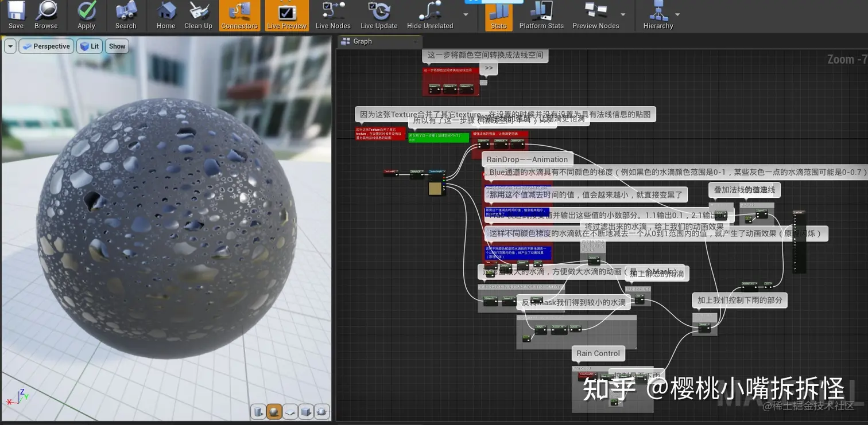The width and height of the screenshot is (868, 425).
Task: Select comment starting '因为这张Texture合并了其它texture'
Action: (505, 114)
